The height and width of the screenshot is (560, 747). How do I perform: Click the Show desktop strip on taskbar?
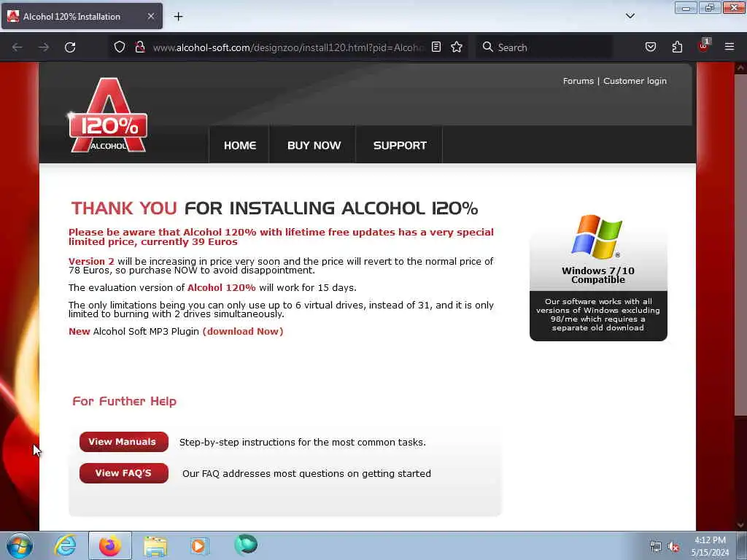point(742,545)
